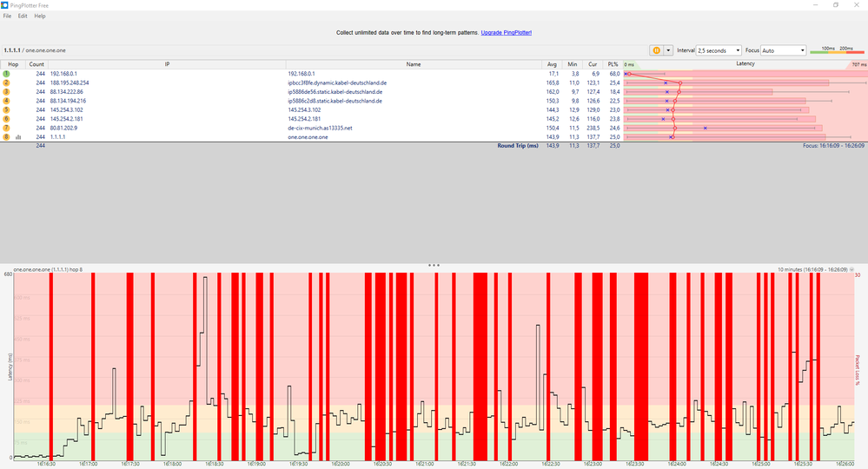Click the 16:18:30 timeline marker
Image resolution: width=868 pixels, height=469 pixels.
click(214, 464)
